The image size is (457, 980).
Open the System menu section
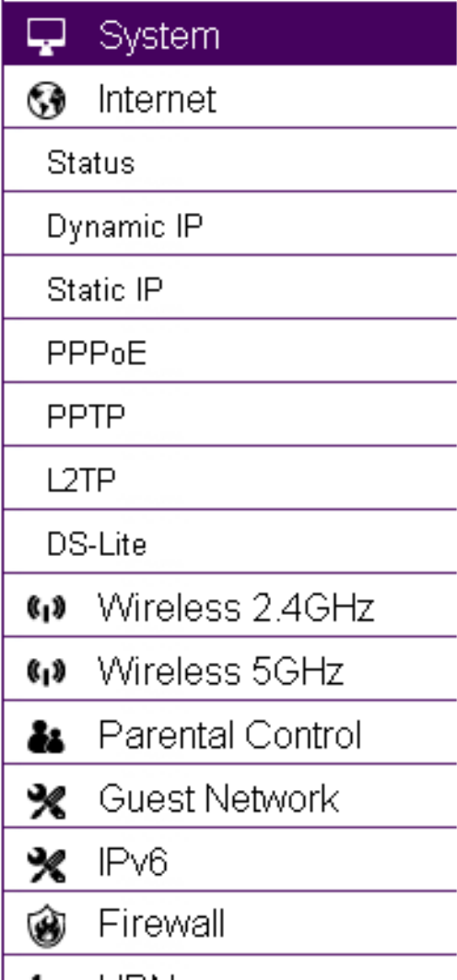pos(229,33)
